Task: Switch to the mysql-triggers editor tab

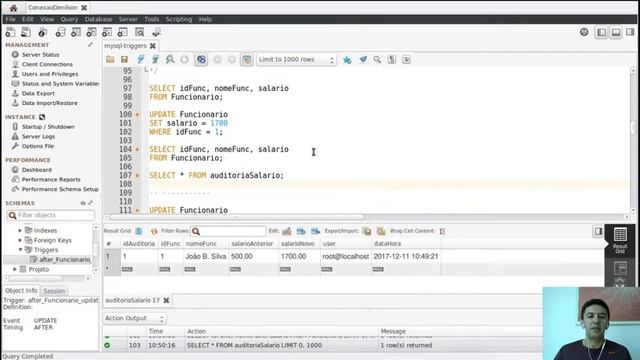Action: (125, 46)
